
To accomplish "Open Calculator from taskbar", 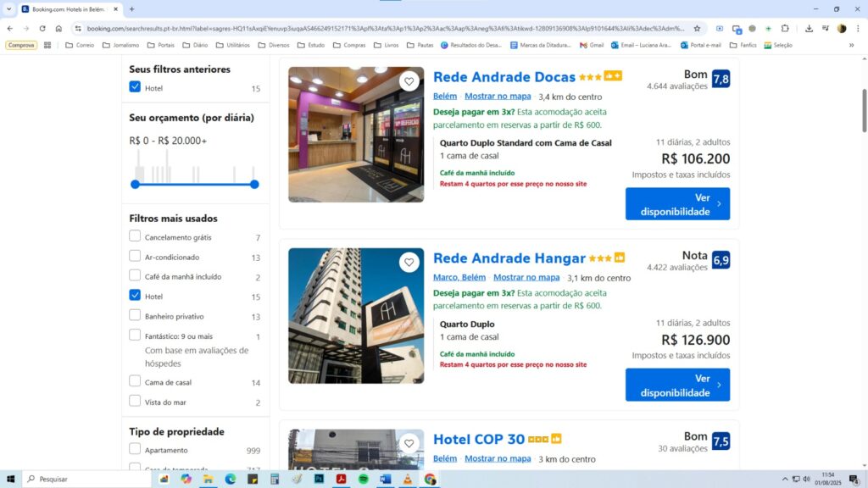I will (275, 480).
